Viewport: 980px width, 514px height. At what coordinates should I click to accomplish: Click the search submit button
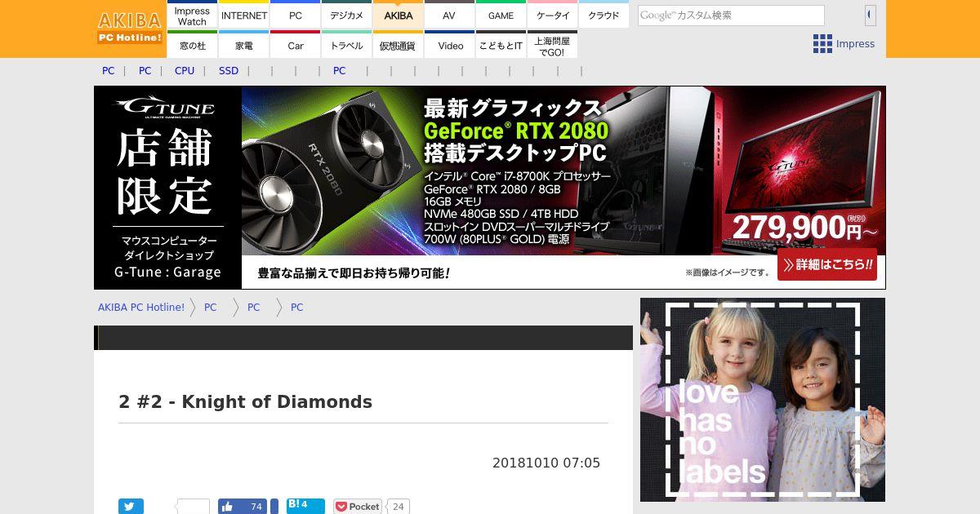pyautogui.click(x=871, y=16)
